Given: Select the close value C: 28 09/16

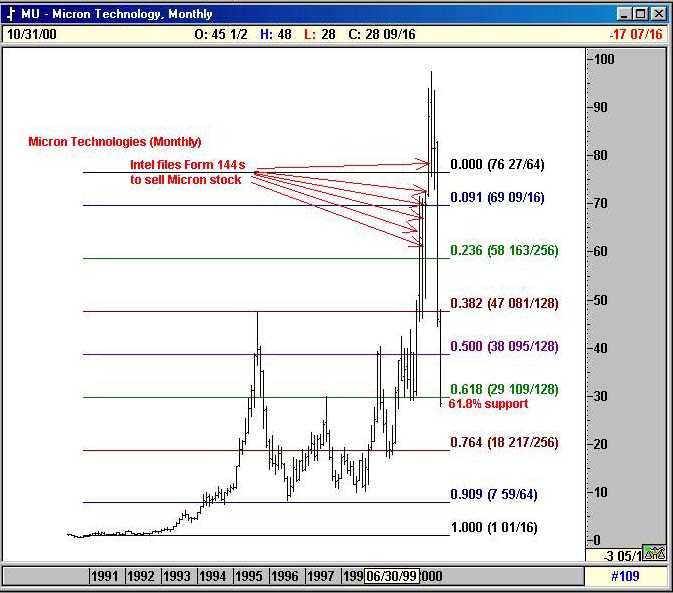Looking at the screenshot, I should tap(382, 34).
